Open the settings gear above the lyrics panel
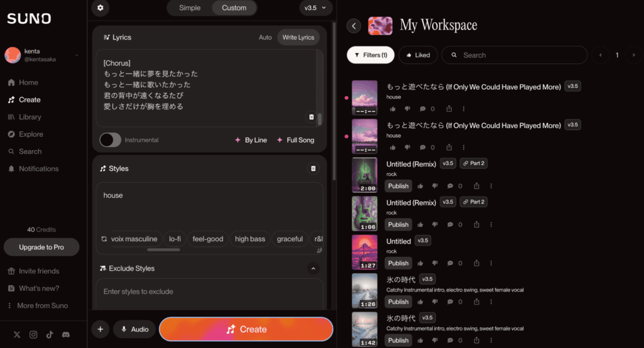644x348 pixels. click(x=100, y=8)
